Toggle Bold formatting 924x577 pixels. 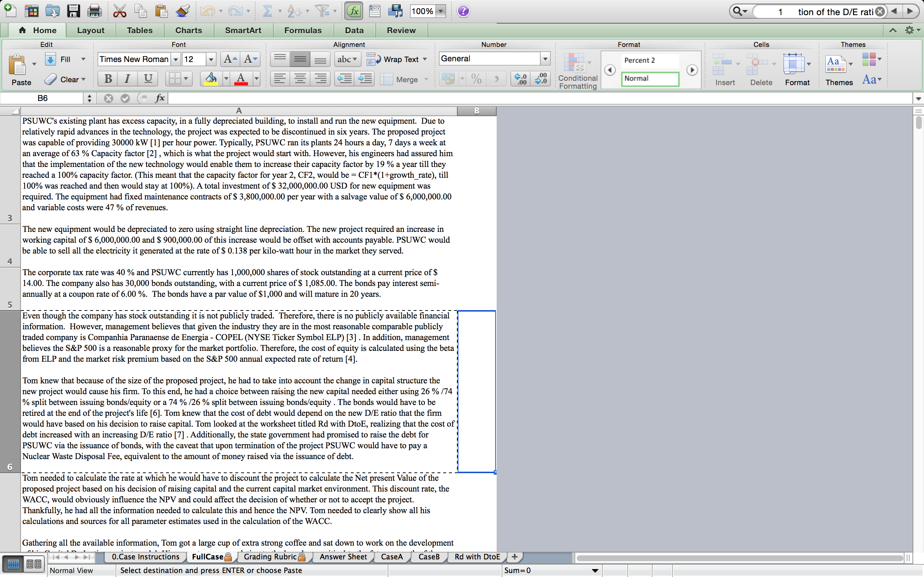click(108, 79)
